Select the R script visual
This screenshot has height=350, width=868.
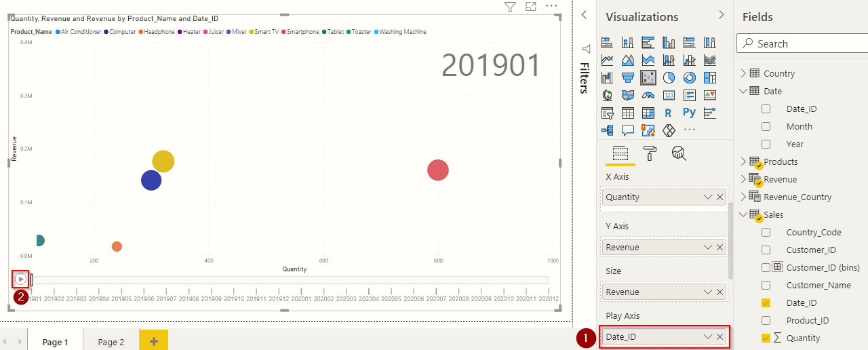tap(669, 113)
